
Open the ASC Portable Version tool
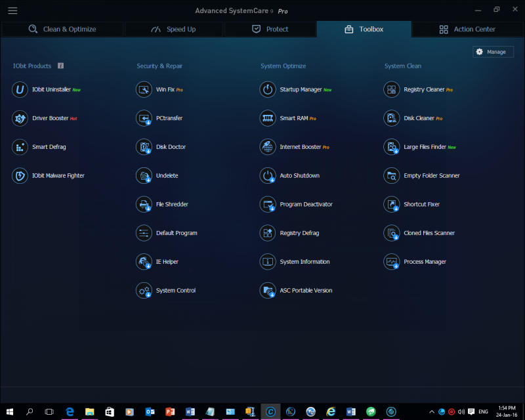[x=296, y=290]
